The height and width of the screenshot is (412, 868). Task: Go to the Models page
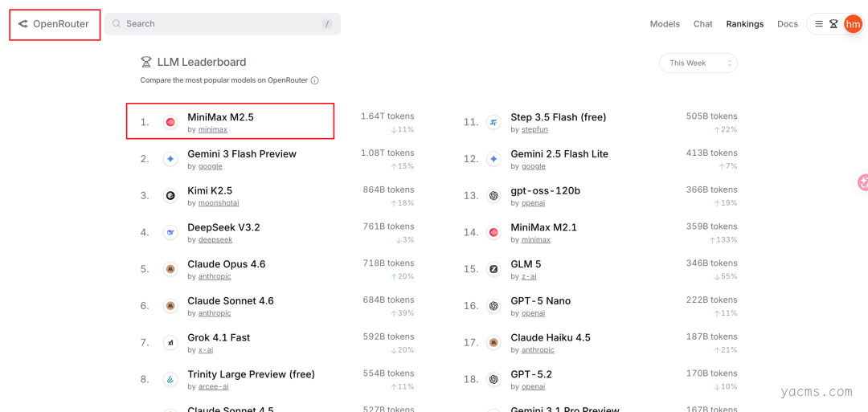[x=665, y=24]
